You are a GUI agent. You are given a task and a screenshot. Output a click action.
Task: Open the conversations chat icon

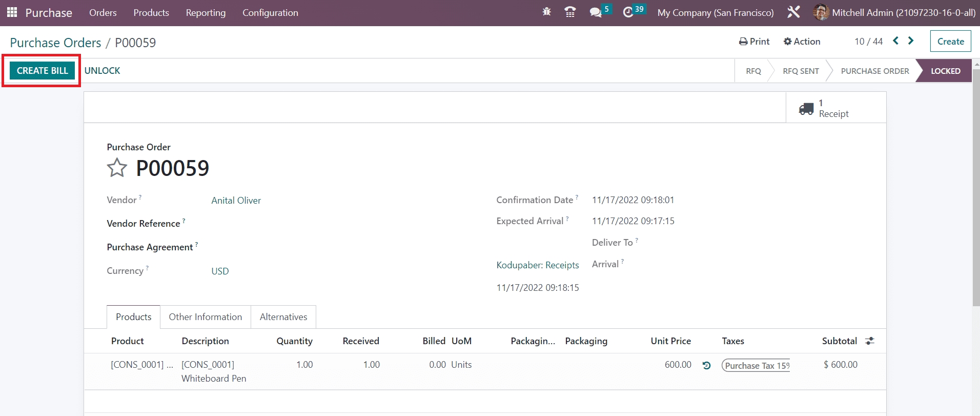point(596,12)
